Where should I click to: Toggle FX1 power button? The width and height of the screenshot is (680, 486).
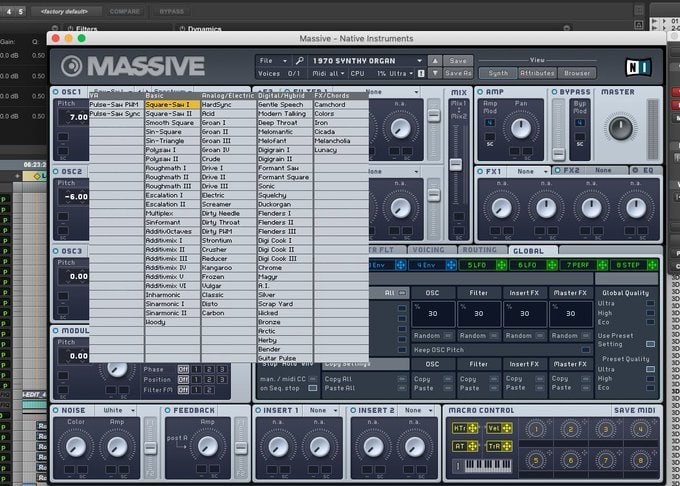(x=480, y=171)
